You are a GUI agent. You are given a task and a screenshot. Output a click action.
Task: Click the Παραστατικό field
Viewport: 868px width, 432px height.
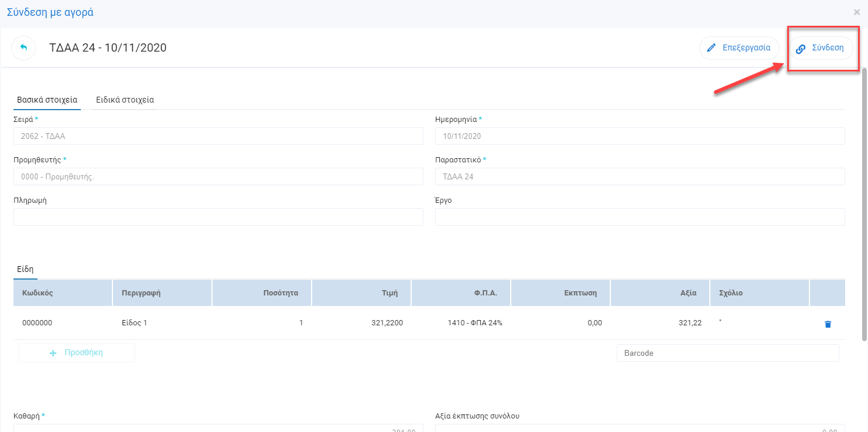point(640,176)
